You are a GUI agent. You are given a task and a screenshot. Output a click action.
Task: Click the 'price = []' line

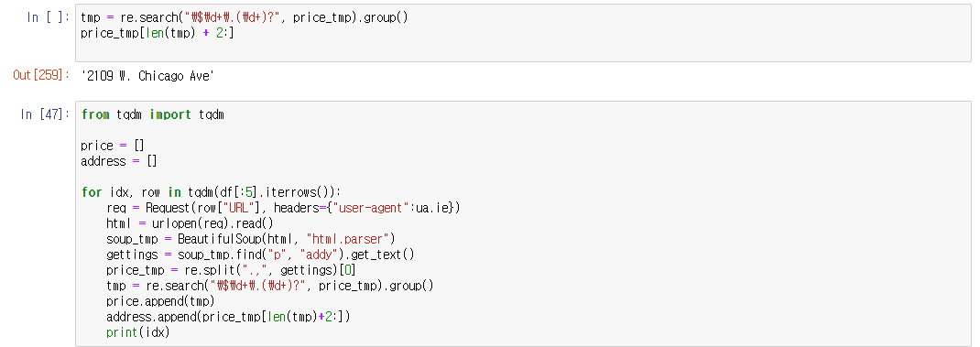113,146
